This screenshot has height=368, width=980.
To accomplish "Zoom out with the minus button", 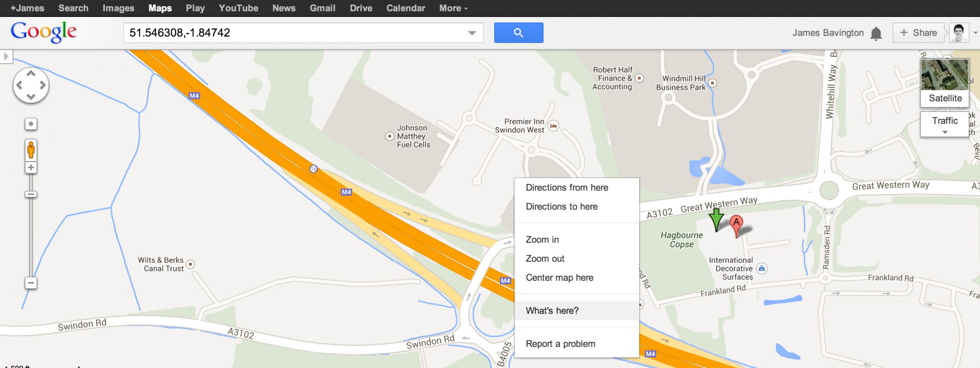I will tap(31, 283).
